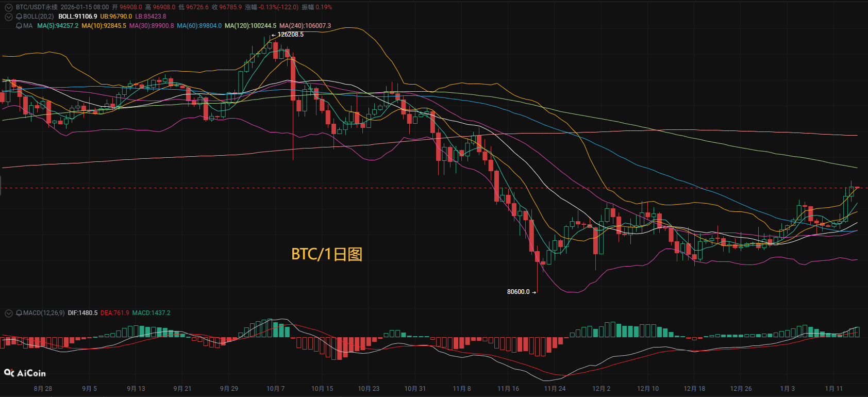Click the 126208.5 high price marker

[290, 35]
